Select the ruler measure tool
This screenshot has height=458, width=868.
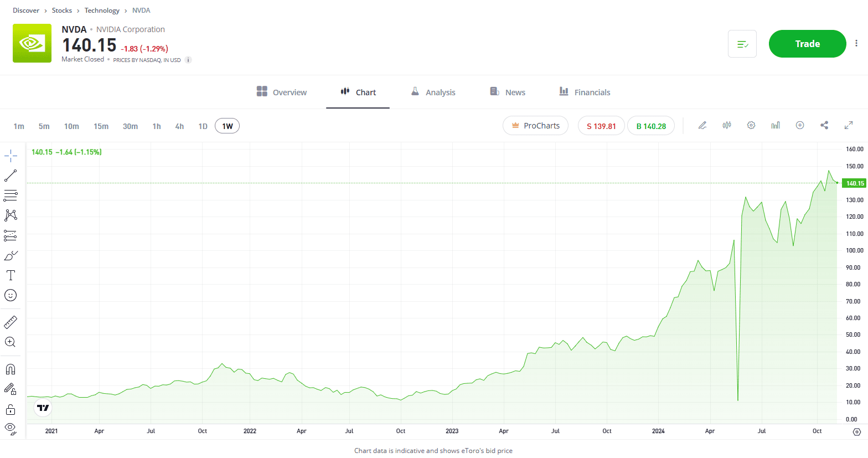[11, 322]
